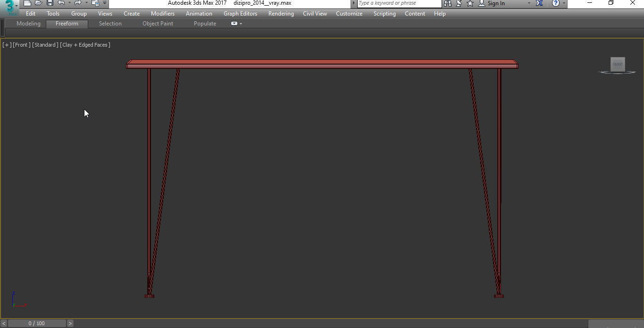Open the Create menu
This screenshot has width=644, height=328.
click(132, 14)
